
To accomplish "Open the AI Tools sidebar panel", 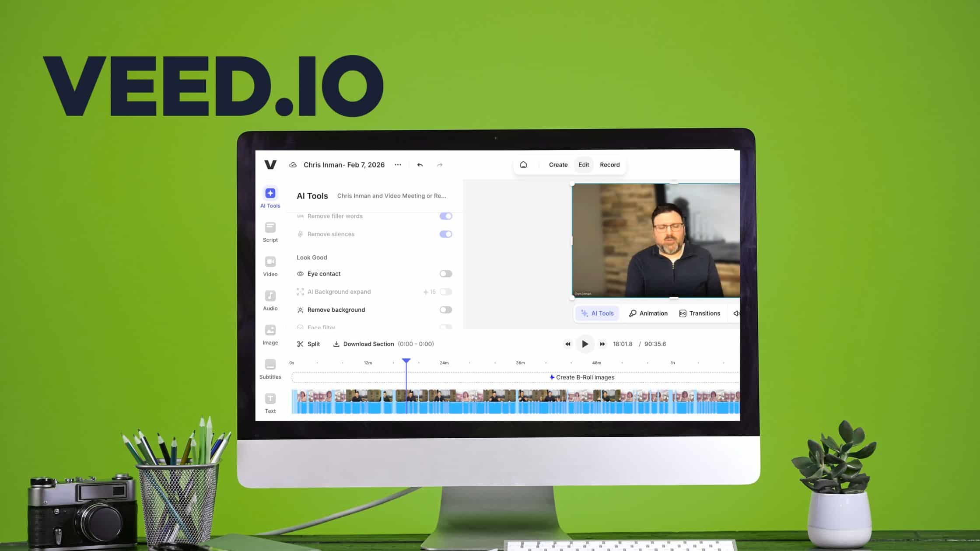I will pyautogui.click(x=270, y=194).
